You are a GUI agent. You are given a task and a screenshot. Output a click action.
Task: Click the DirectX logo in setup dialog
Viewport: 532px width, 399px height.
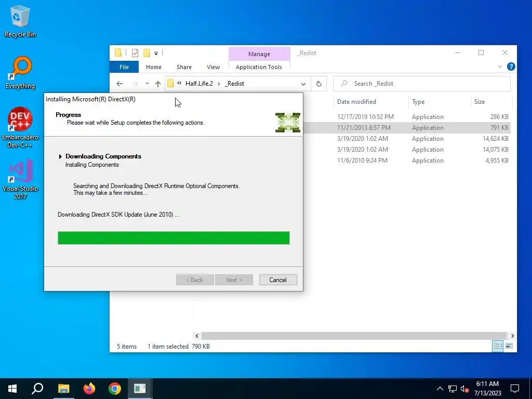(288, 122)
